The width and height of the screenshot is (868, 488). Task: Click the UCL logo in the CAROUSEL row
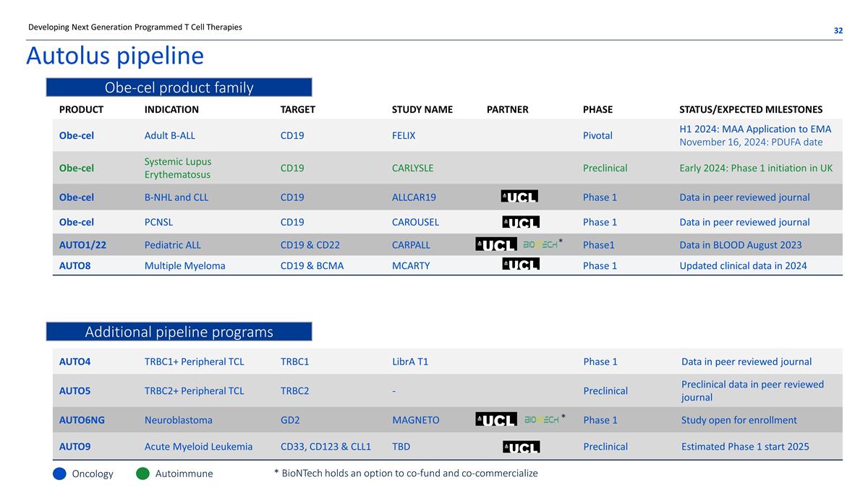coord(521,222)
